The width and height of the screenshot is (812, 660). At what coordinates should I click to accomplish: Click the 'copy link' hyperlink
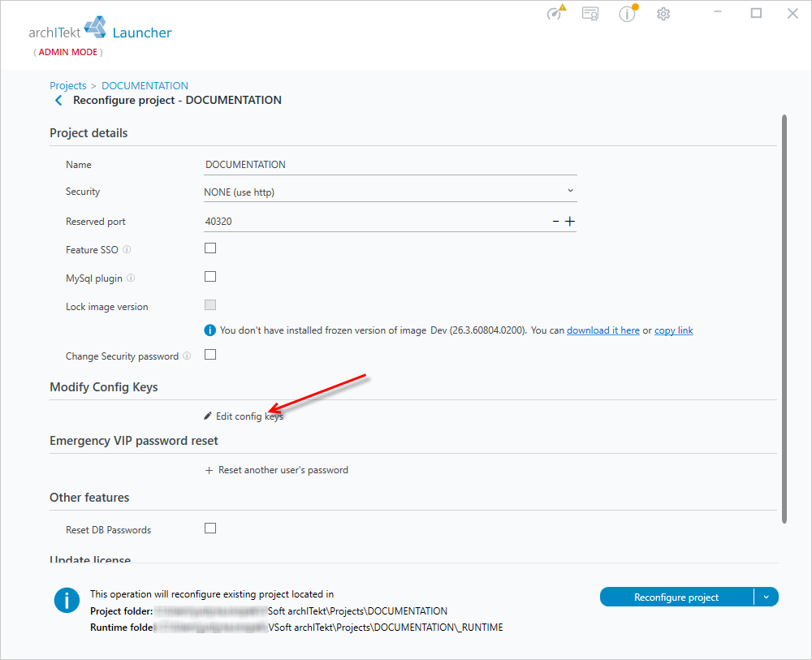coord(674,330)
